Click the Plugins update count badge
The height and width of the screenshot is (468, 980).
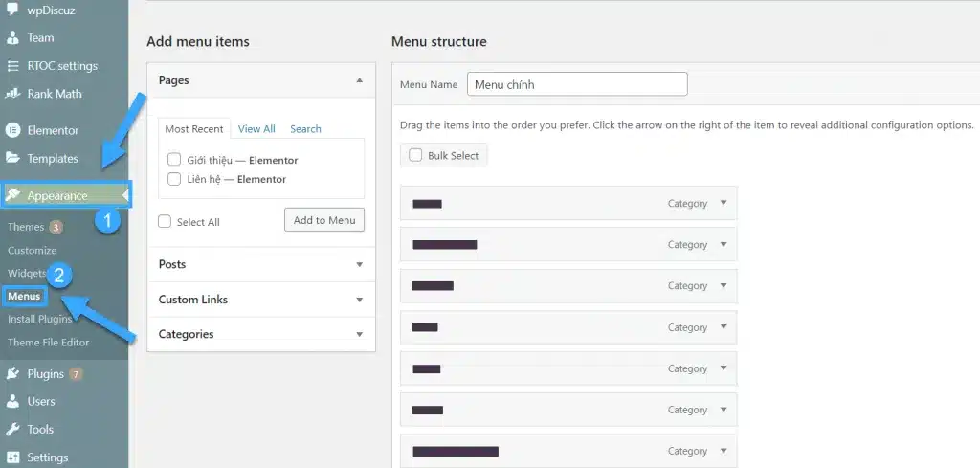click(76, 373)
